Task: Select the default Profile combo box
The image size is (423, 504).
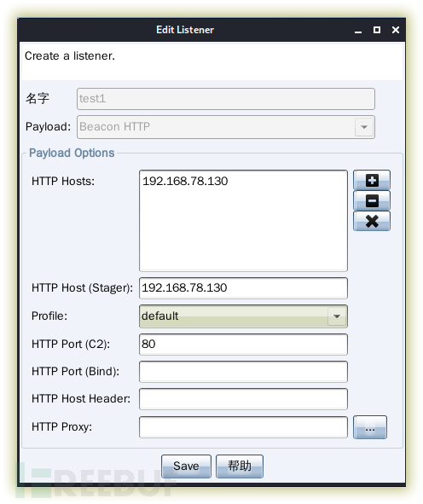Action: pyautogui.click(x=243, y=316)
